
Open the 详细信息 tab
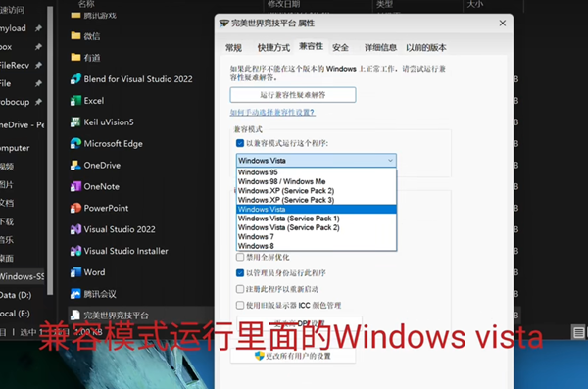380,48
